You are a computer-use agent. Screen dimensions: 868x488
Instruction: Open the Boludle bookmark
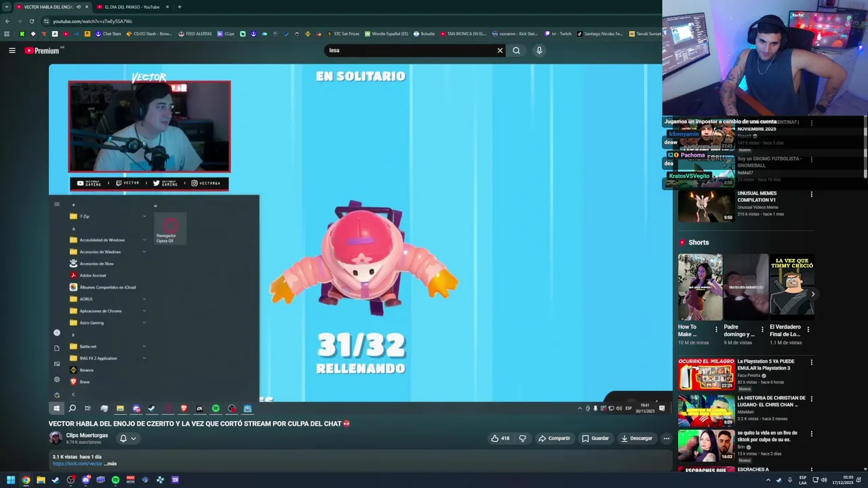coord(424,34)
